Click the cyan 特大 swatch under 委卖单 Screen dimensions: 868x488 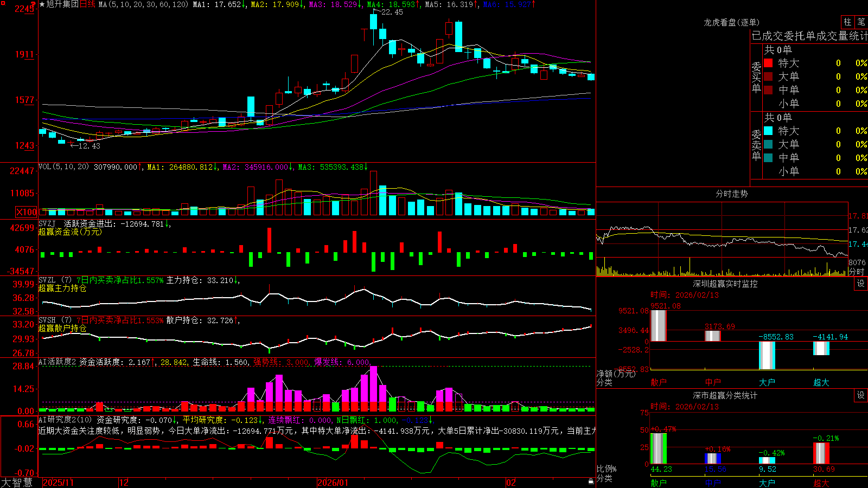click(x=768, y=131)
